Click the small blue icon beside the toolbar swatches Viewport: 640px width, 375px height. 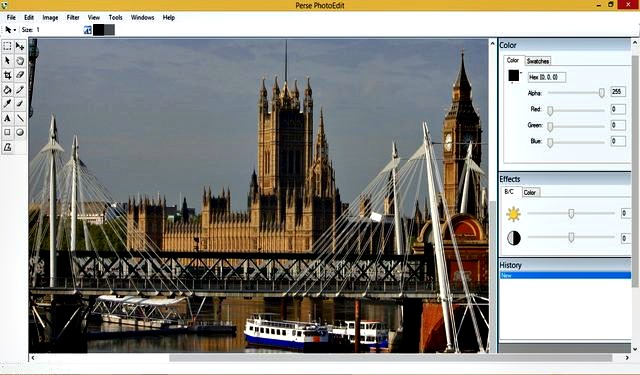tap(87, 30)
